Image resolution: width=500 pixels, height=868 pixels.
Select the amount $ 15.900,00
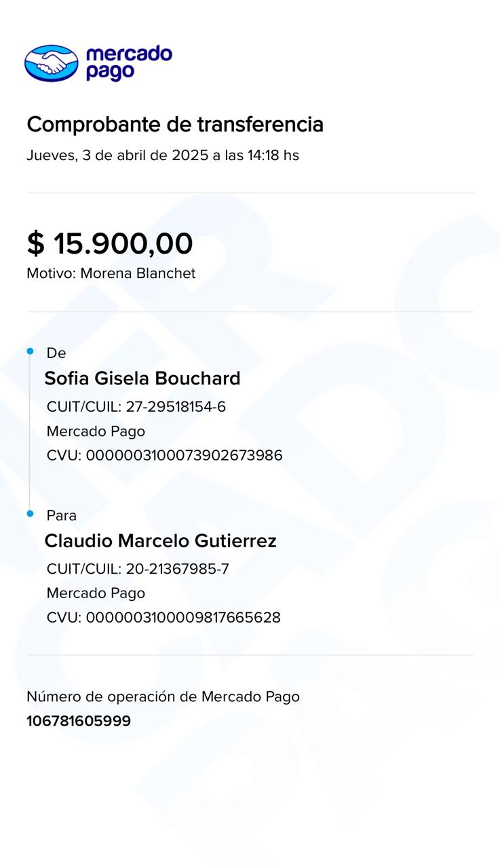[x=110, y=243]
